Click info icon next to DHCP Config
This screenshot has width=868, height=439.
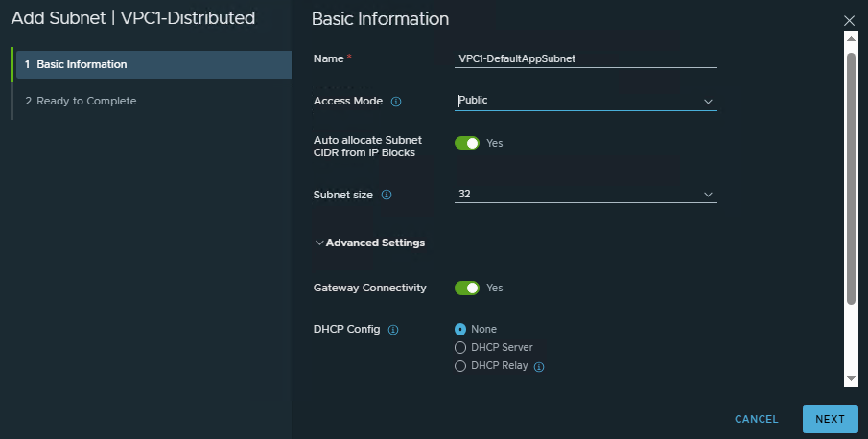coord(393,330)
